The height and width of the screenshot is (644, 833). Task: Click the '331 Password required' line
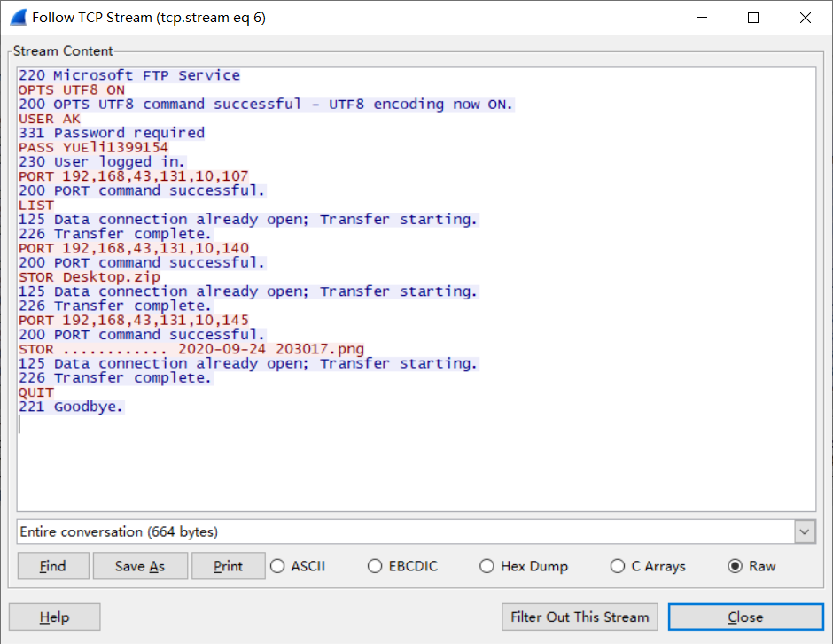pyautogui.click(x=112, y=133)
